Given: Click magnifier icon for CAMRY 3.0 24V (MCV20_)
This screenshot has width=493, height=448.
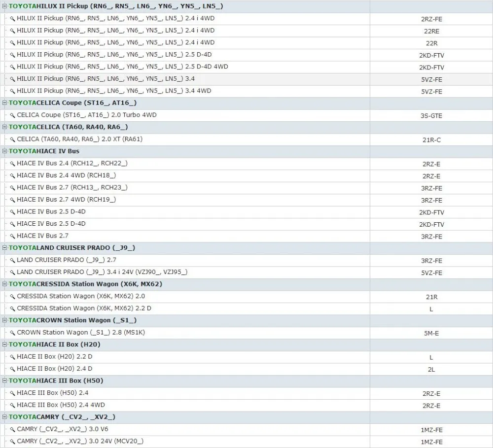Looking at the screenshot, I should point(12,442).
